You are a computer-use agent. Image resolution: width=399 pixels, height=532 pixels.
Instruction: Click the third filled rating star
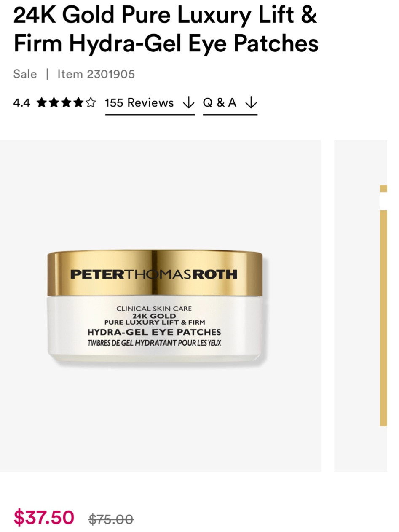[66, 102]
